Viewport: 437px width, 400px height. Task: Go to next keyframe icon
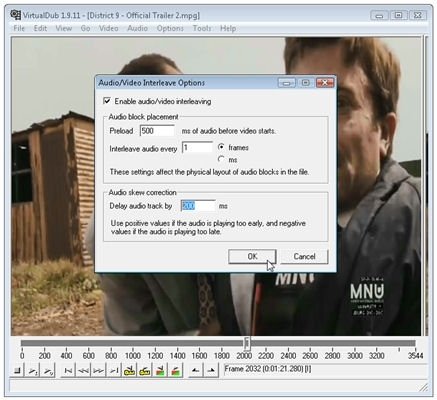[144, 370]
